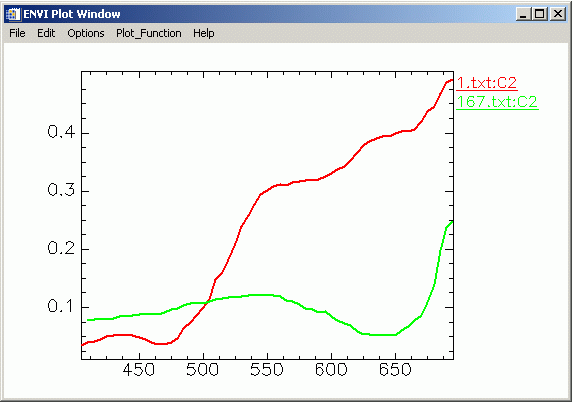Click the 550 x-axis tick label
The height and width of the screenshot is (402, 573).
click(x=267, y=370)
